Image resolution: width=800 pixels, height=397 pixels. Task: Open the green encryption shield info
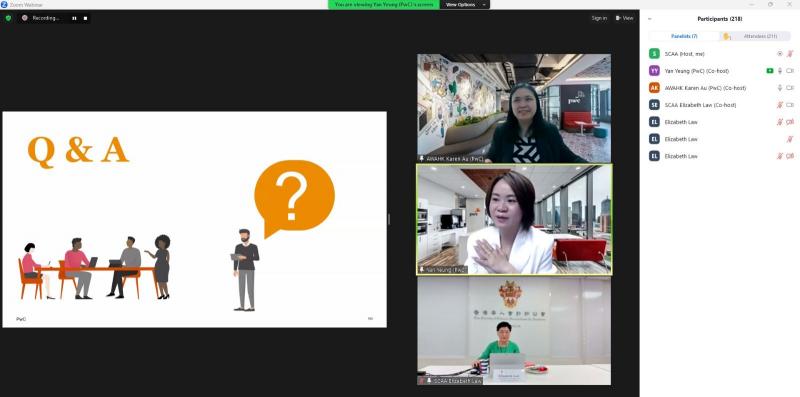point(8,18)
